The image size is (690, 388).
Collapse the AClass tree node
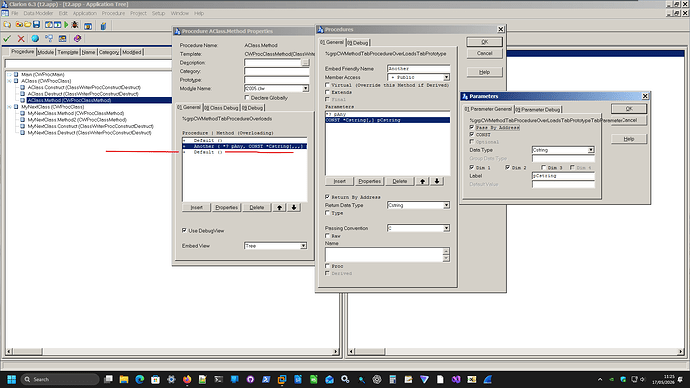point(9,81)
